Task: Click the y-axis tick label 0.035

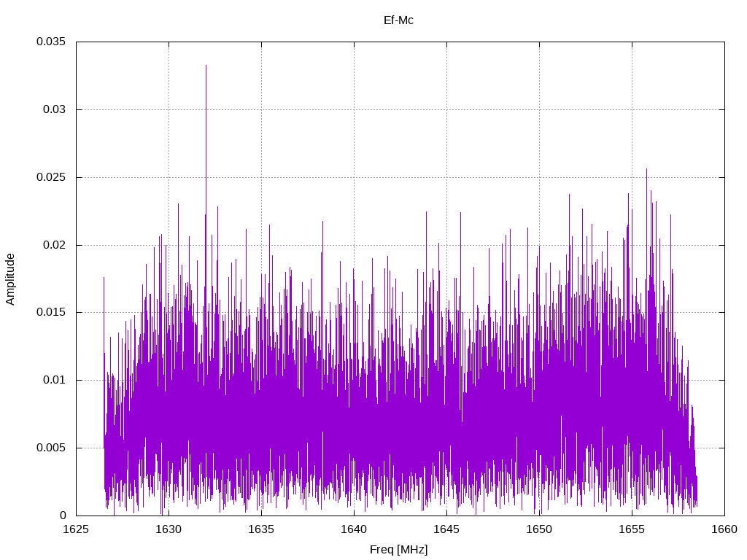Action: pyautogui.click(x=51, y=42)
